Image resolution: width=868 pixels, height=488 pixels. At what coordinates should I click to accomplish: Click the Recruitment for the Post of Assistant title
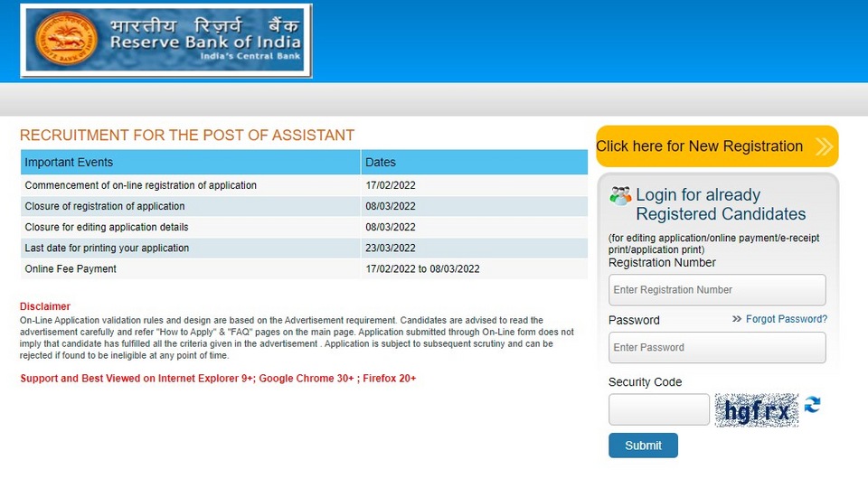pos(187,136)
